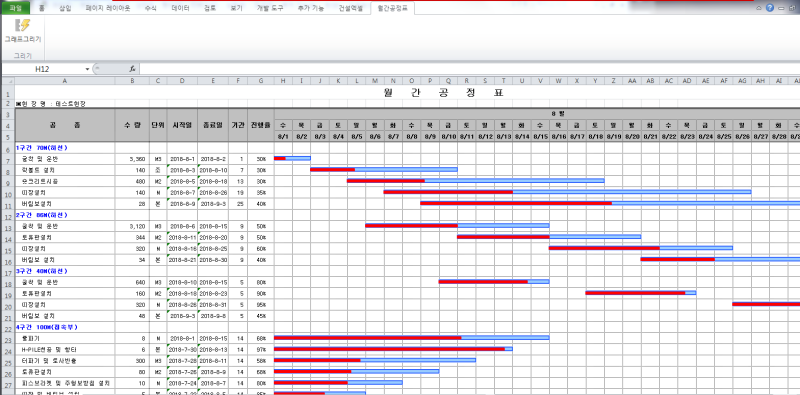This screenshot has height=395, width=800.
Task: Open the blue Excel help question mark
Action: 769,8
